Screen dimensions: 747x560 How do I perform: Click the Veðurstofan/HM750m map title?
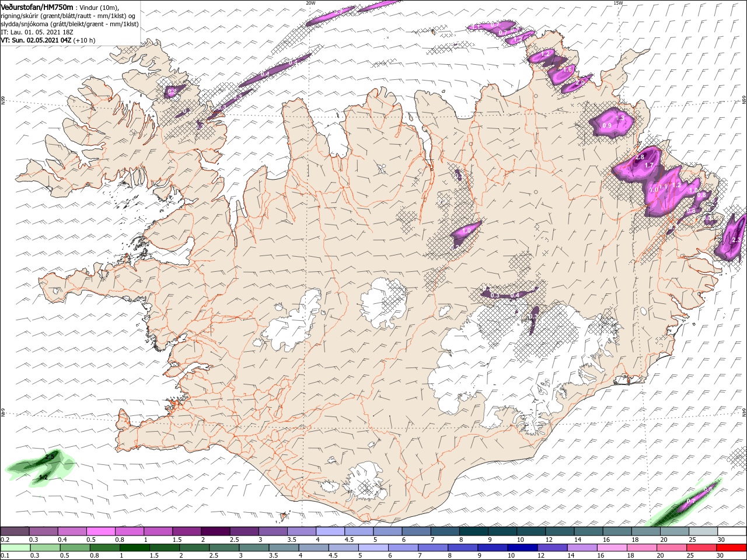coord(37,6)
